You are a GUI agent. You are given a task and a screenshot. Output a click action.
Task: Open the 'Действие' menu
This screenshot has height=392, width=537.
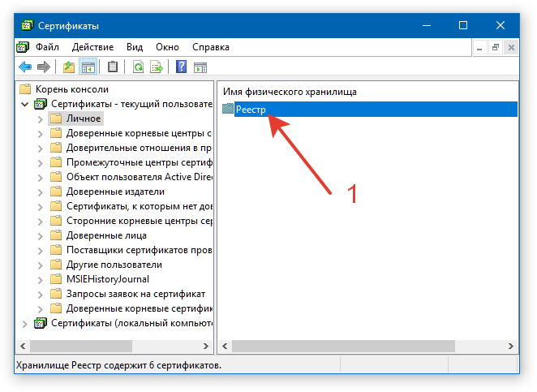coord(92,47)
